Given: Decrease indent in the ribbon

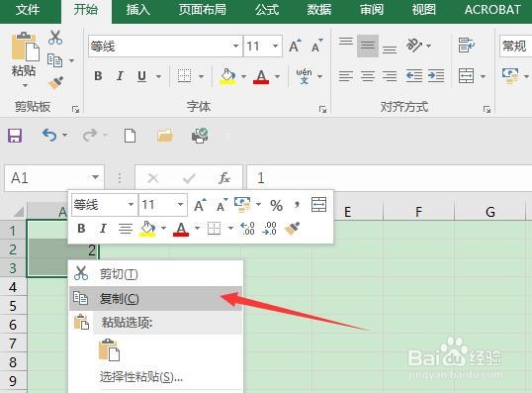Looking at the screenshot, I should click(x=414, y=76).
